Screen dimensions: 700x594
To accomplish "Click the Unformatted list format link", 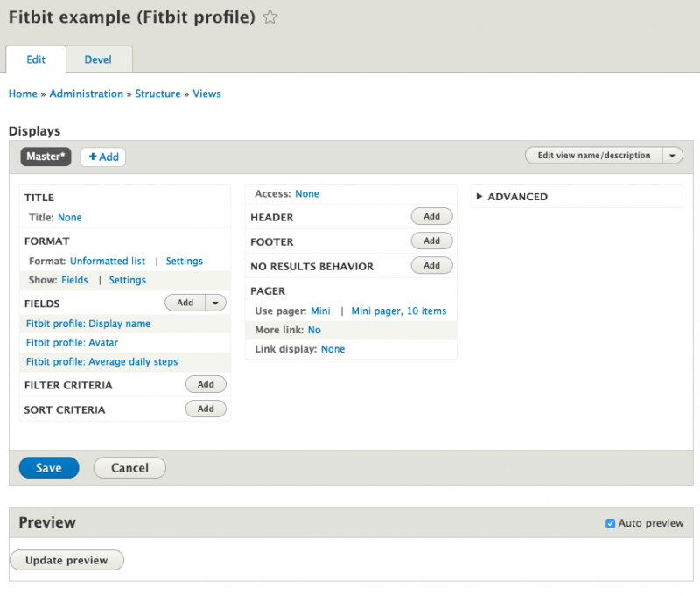I will tap(108, 260).
